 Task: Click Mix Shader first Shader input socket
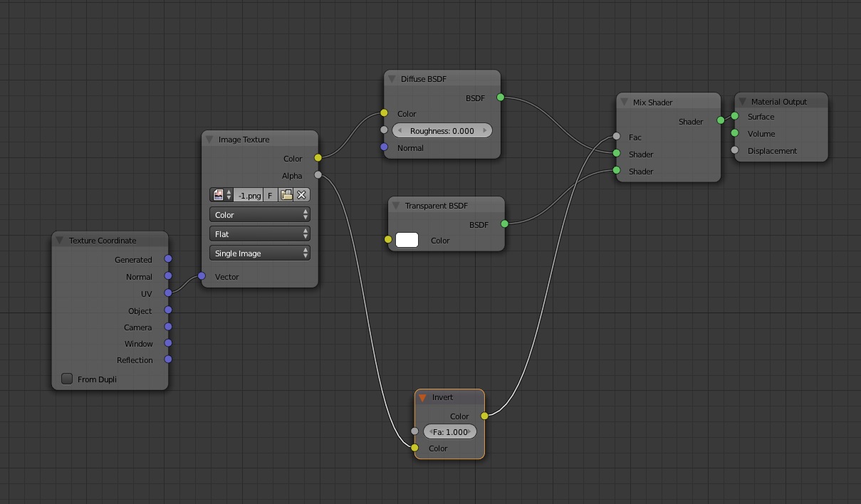pos(616,153)
